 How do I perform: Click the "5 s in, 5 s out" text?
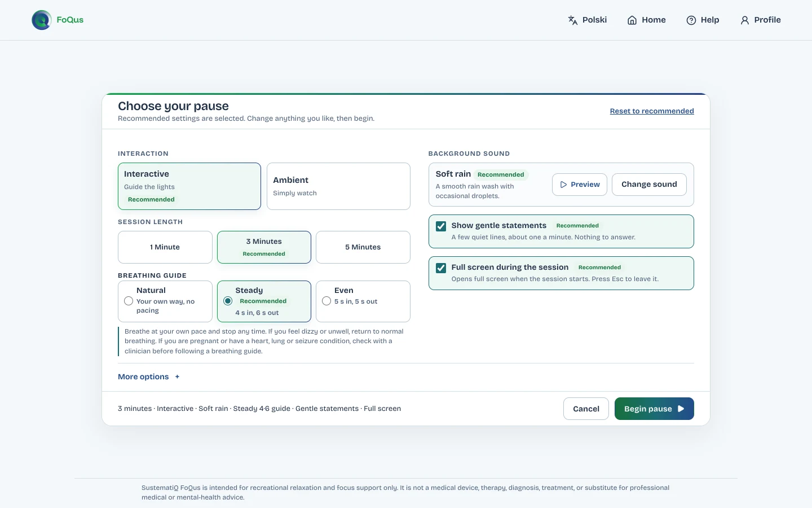(x=356, y=301)
